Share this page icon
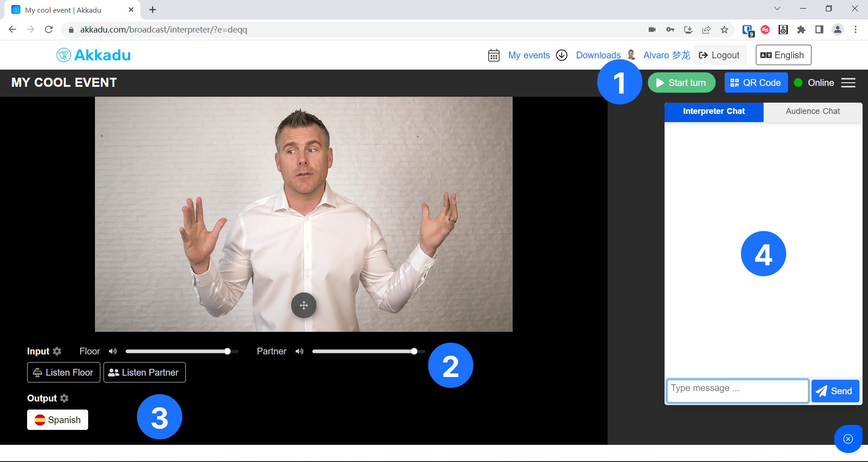This screenshot has height=462, width=868. pyautogui.click(x=706, y=30)
